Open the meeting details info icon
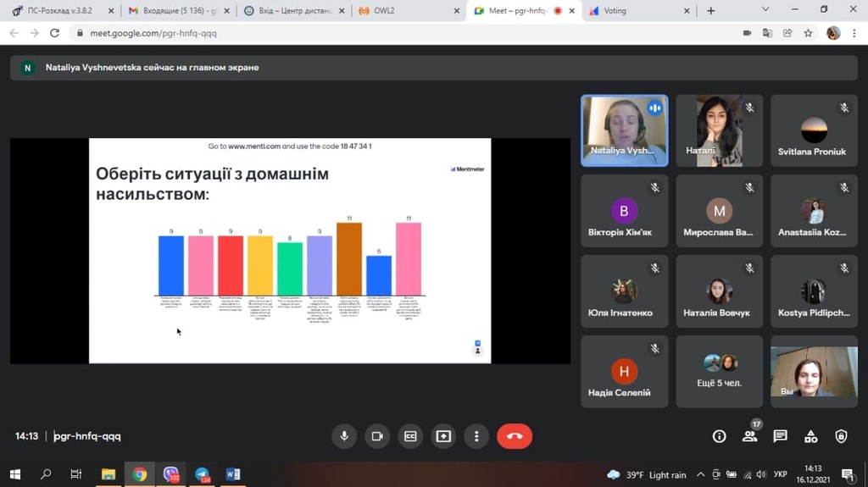Viewport: 868px width, 487px height. pos(719,436)
